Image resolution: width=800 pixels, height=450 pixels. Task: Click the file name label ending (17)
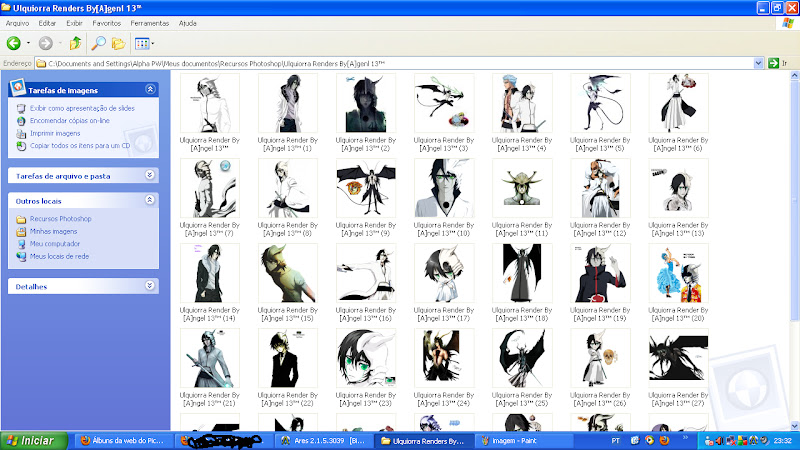[x=444, y=314]
